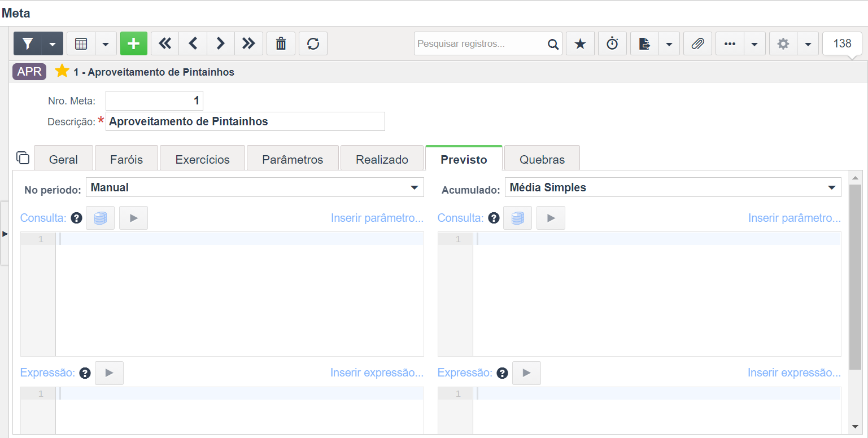
Task: Click help icon beside No período Consulta
Action: 77,218
